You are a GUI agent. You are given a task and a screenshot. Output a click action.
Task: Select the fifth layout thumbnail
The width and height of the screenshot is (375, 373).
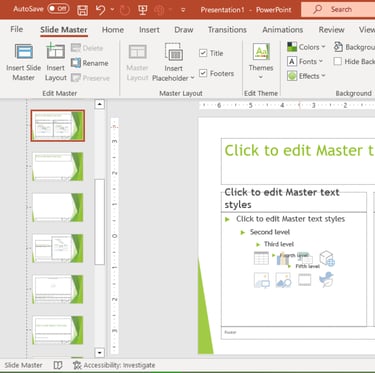click(x=58, y=289)
